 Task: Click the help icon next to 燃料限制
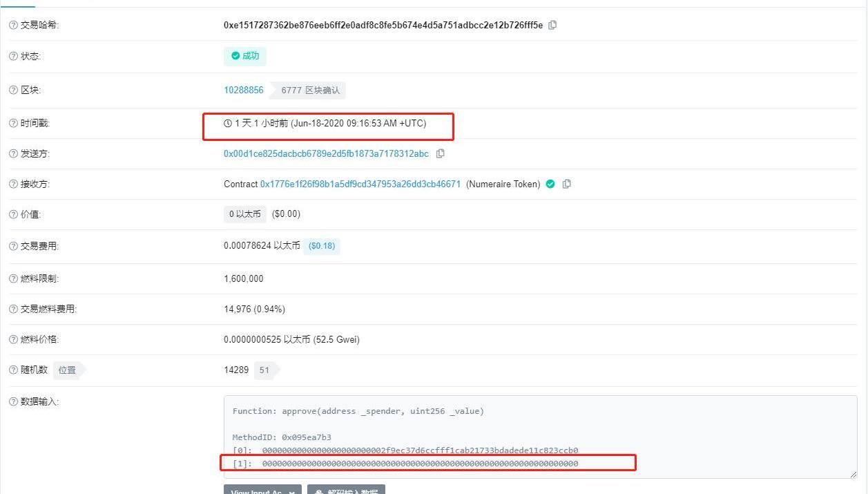click(13, 278)
